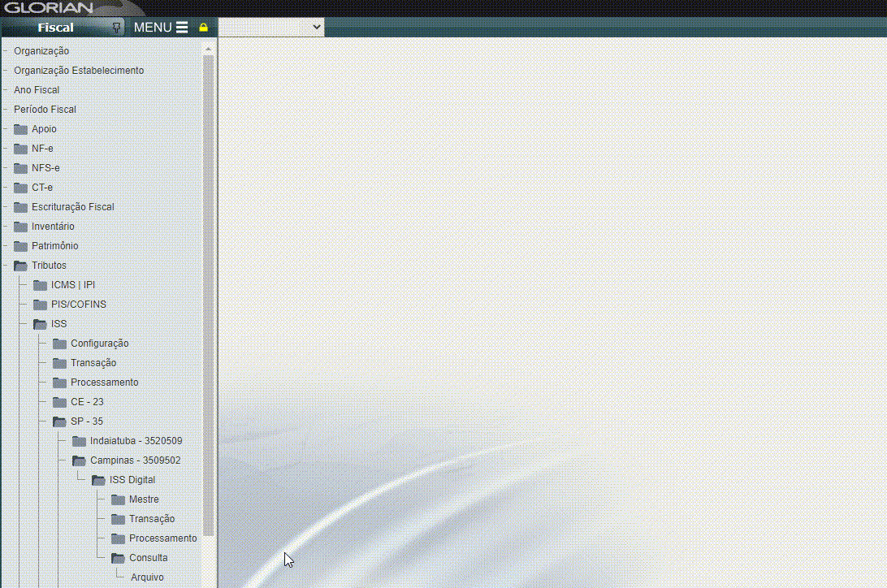Viewport: 887px width, 588px height.
Task: Click the yellow padlock icon
Action: [203, 28]
